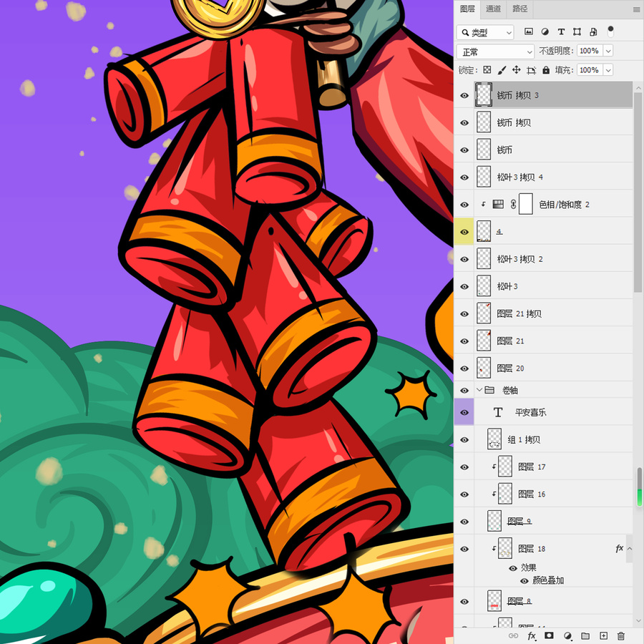644x644 pixels.
Task: Toggle visibility of 卷轴 group
Action: coord(464,390)
